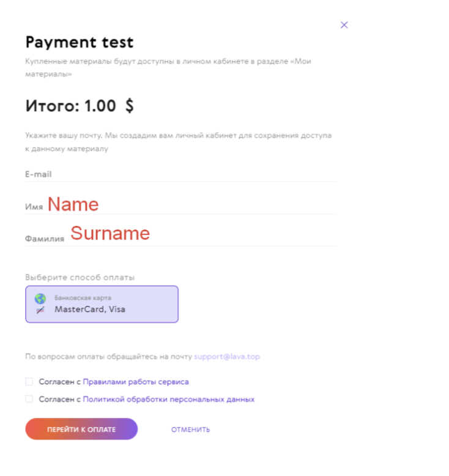
Task: Click the Payment test heading
Action: (x=80, y=42)
